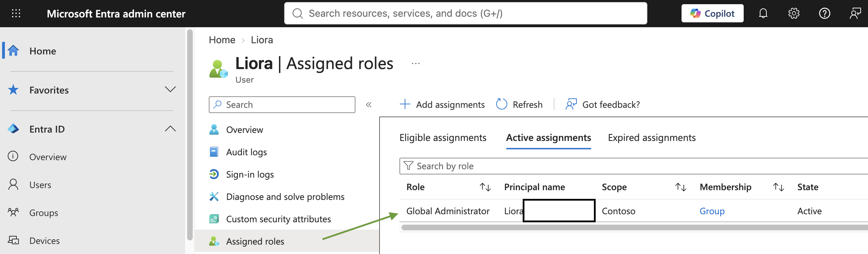Launch Copilot

click(x=712, y=14)
